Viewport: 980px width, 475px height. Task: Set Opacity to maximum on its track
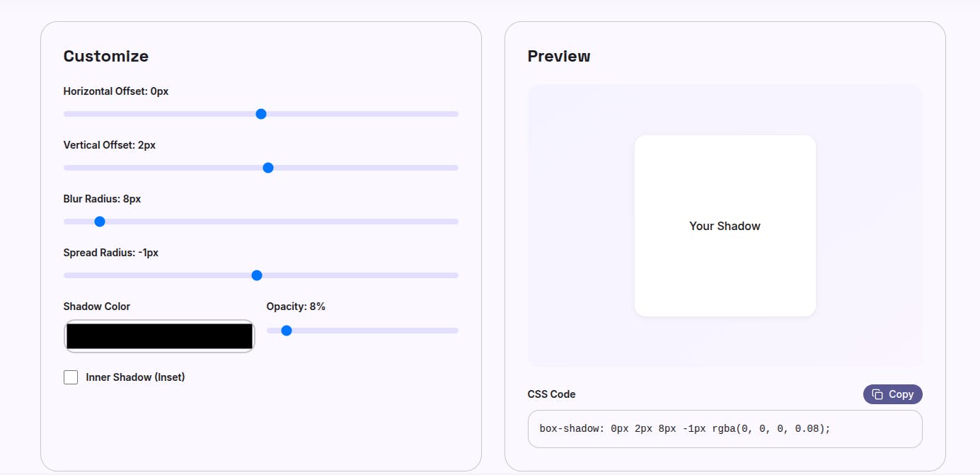click(455, 331)
